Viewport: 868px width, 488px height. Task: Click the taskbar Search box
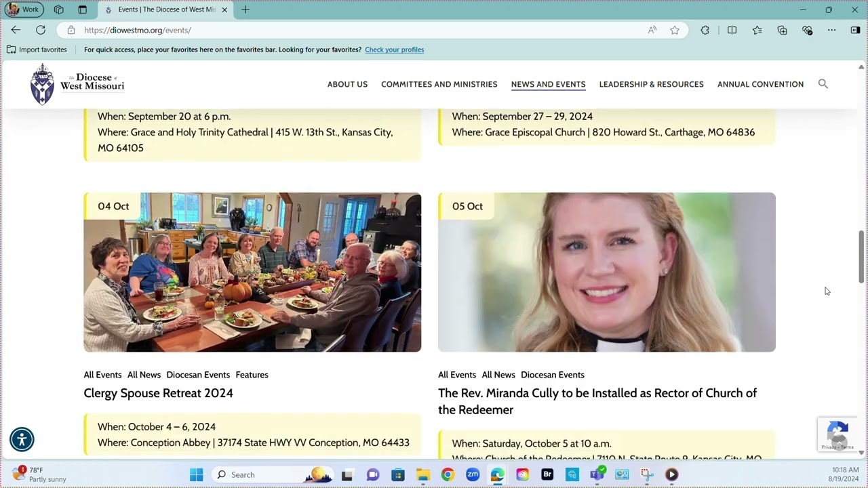pyautogui.click(x=271, y=474)
